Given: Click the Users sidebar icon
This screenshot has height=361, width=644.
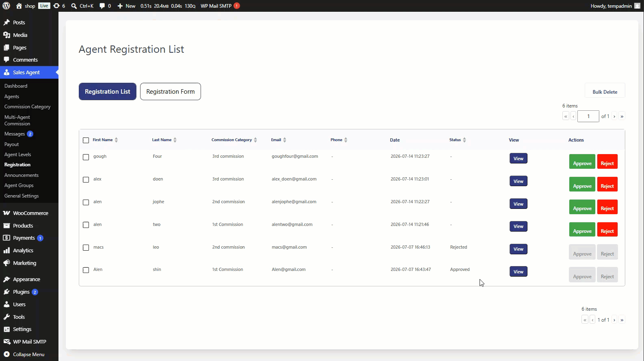Looking at the screenshot, I should [6, 304].
